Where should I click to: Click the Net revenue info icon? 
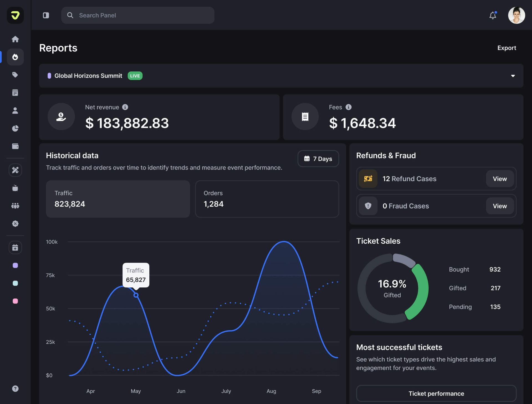125,107
